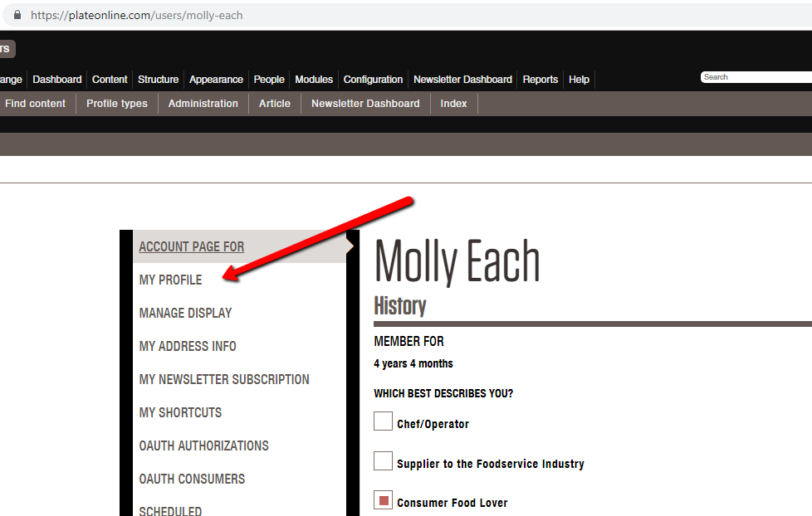Viewport: 812px width, 516px height.
Task: Click the plateonline.com URL in address bar
Action: coord(137,15)
